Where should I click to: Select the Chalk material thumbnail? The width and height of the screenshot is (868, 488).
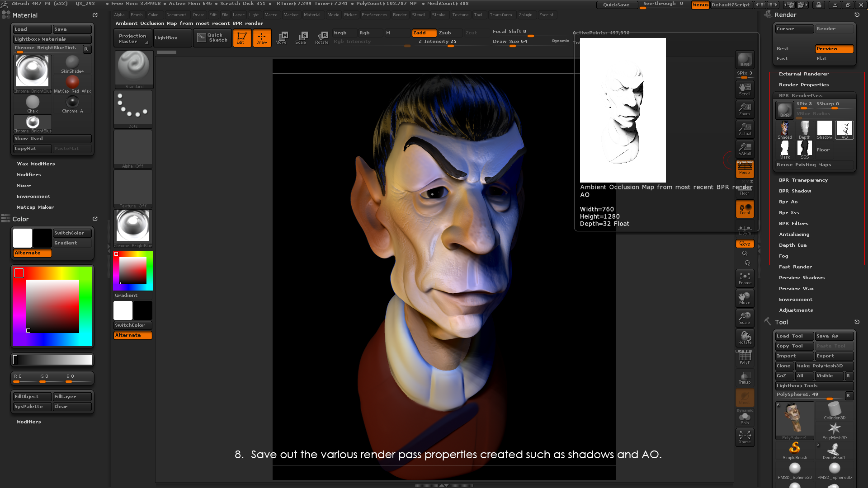(33, 104)
